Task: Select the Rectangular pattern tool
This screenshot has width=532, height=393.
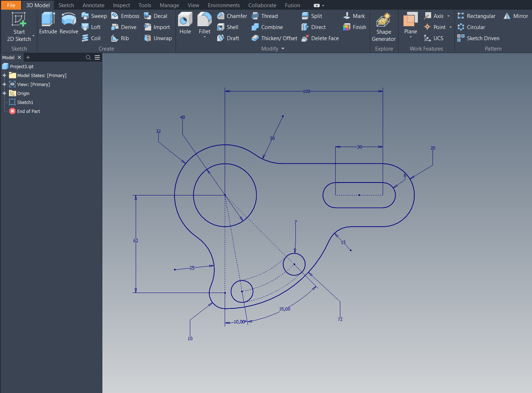Action: [476, 16]
